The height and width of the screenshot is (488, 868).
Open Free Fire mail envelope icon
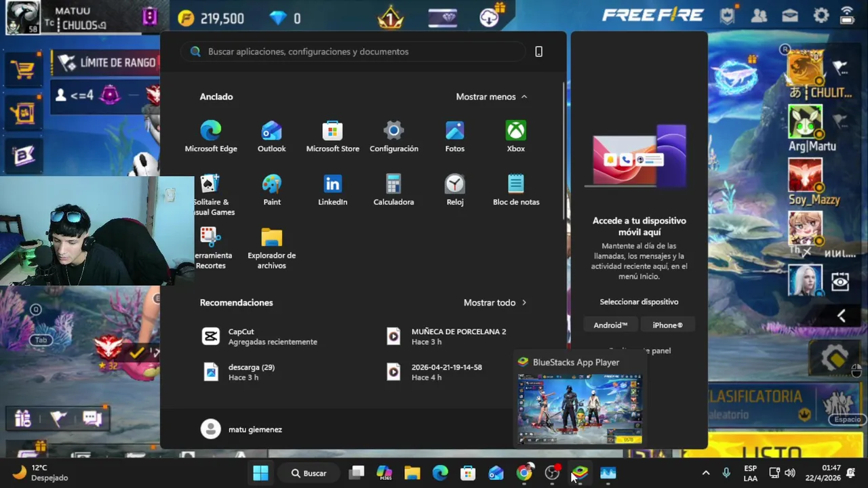click(790, 16)
